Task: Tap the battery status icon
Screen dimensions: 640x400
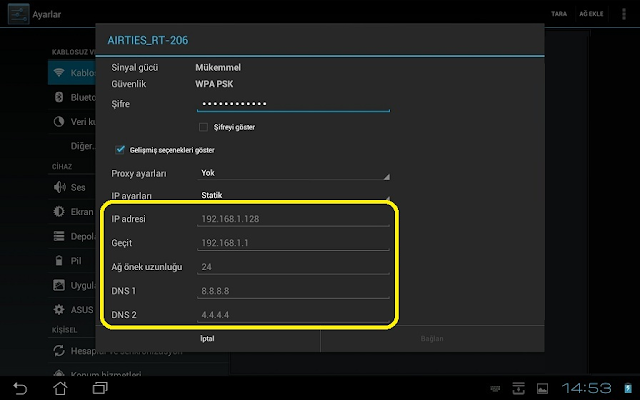Action: (628, 388)
